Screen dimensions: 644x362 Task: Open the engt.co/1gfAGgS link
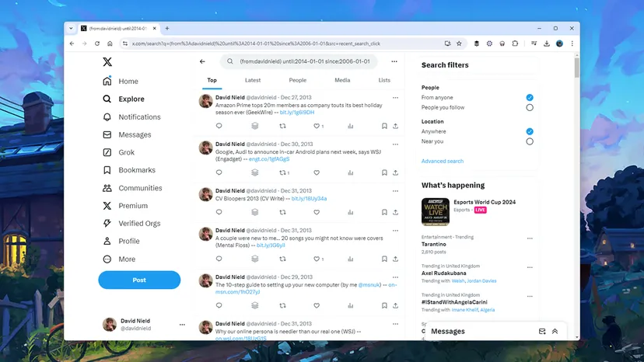pyautogui.click(x=269, y=159)
